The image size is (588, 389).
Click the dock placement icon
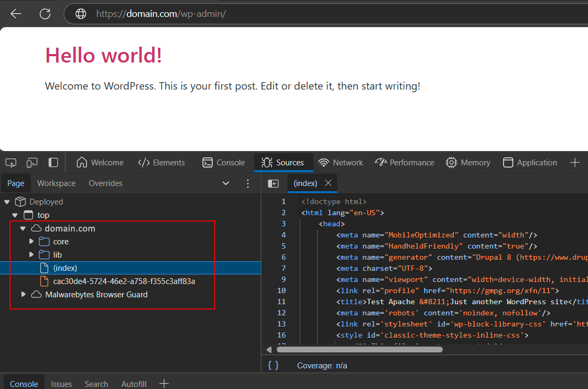(x=52, y=162)
